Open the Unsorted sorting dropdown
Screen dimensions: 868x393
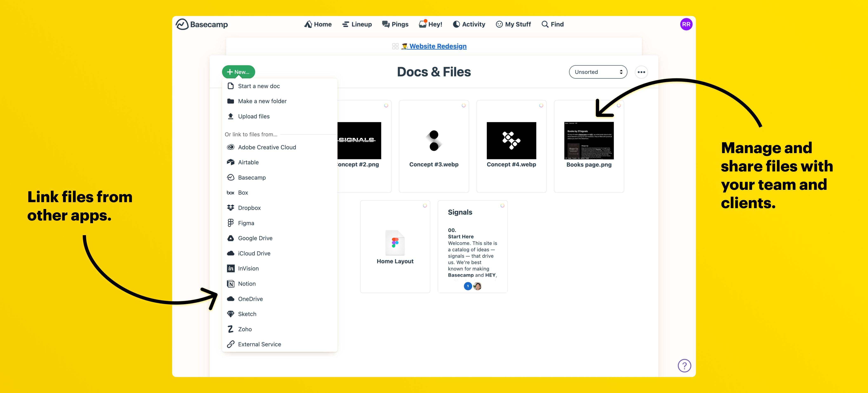coord(598,72)
